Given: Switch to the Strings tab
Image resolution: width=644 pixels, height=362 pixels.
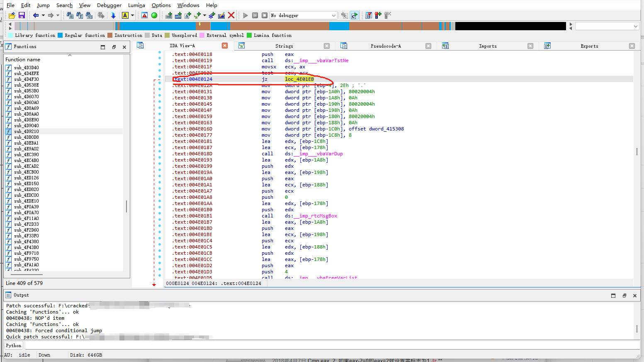Looking at the screenshot, I should (x=284, y=46).
